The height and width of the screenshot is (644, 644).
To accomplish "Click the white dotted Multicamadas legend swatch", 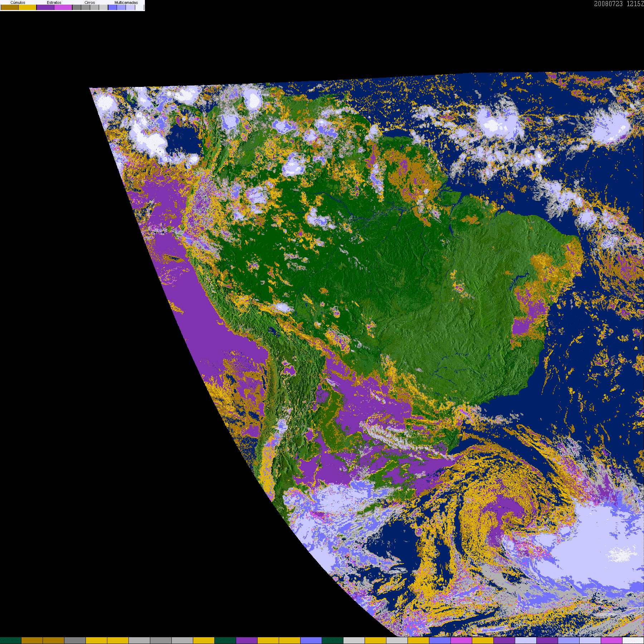I will [140, 7].
